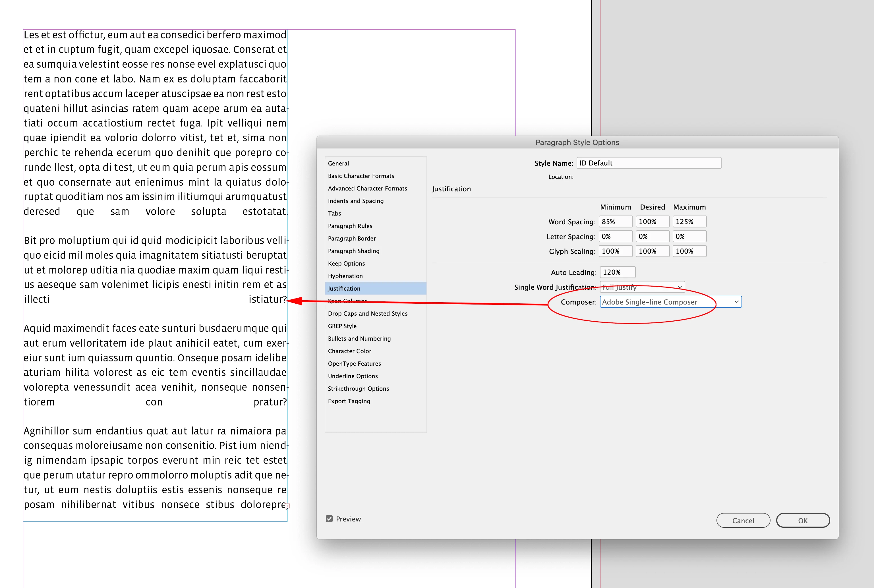Select General in the category list
The image size is (874, 588).
tap(338, 163)
